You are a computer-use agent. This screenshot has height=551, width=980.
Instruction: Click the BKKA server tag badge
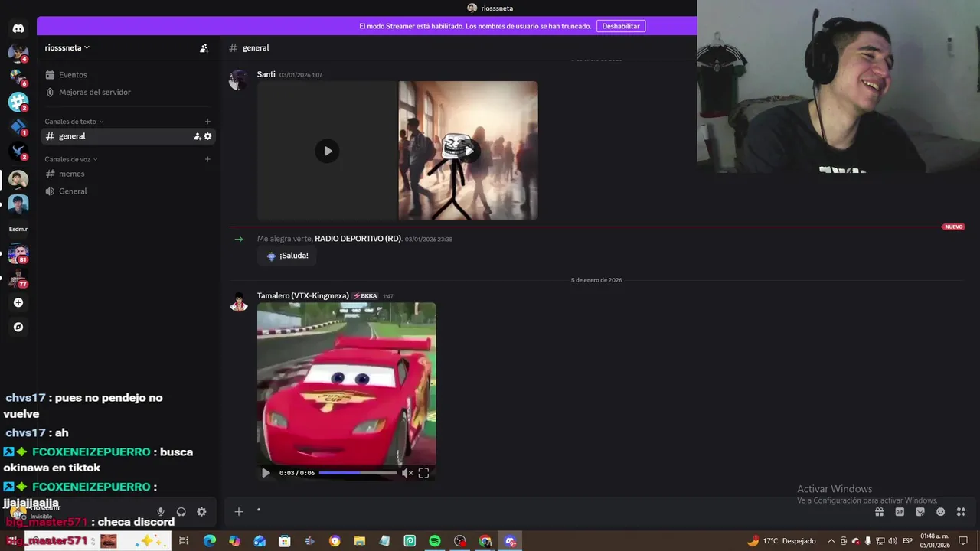pyautogui.click(x=365, y=296)
